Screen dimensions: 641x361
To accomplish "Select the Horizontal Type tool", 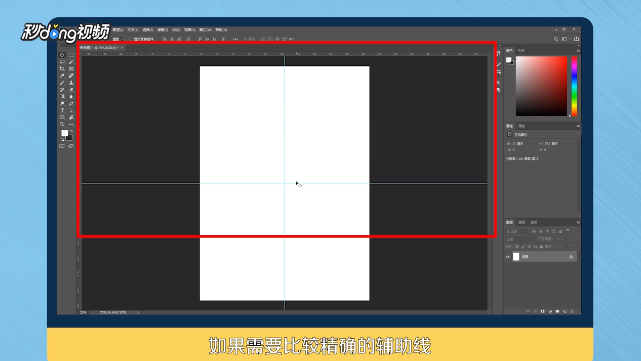I will point(62,110).
